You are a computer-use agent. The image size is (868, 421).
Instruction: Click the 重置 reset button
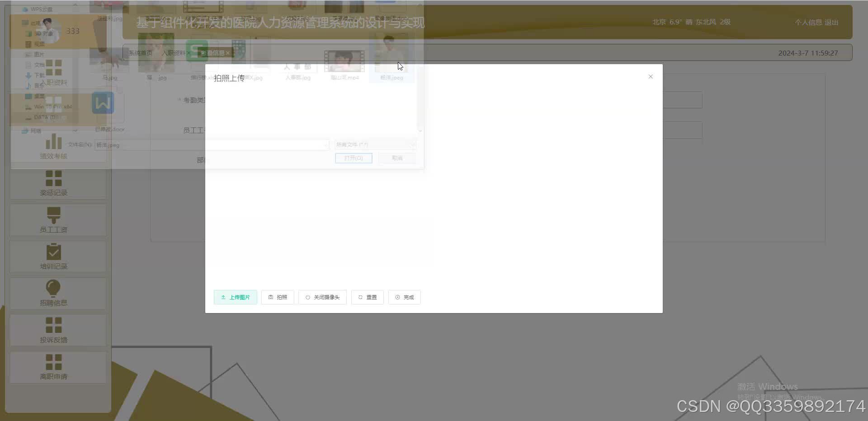[368, 297]
